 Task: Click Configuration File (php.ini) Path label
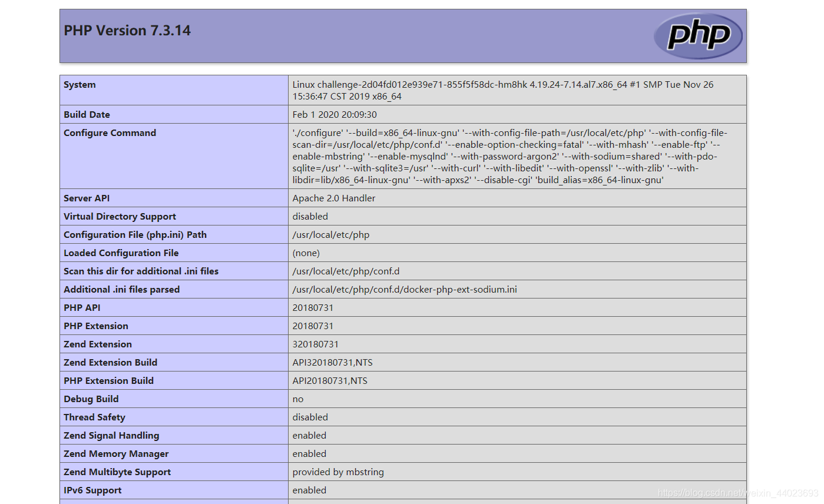(135, 235)
